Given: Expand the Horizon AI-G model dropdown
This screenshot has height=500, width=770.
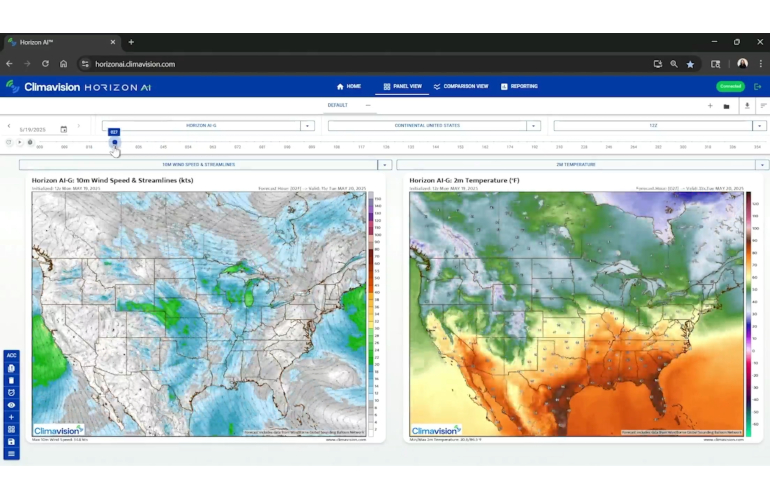Looking at the screenshot, I should coord(308,126).
